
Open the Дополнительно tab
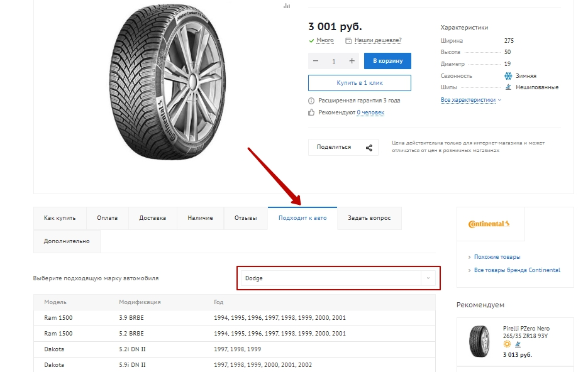click(x=67, y=241)
